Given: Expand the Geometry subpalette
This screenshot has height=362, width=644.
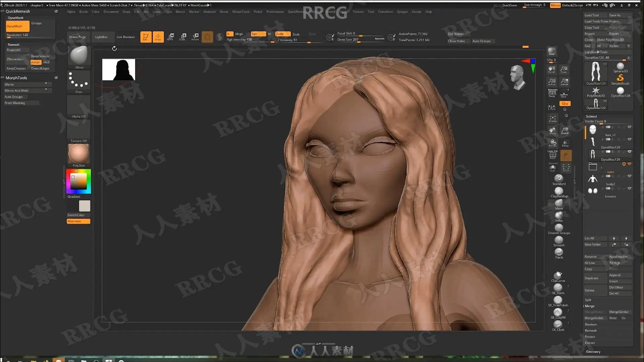Looking at the screenshot, I should 593,352.
